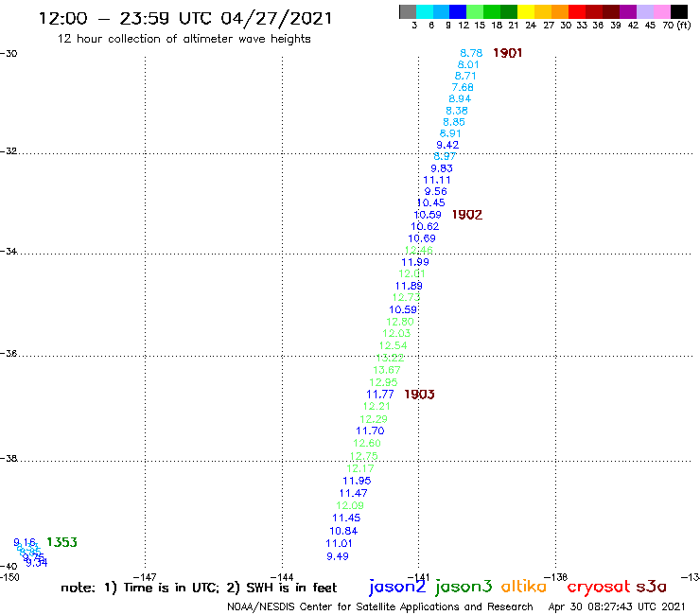
Task: Select the value '10.69'
Action: pyautogui.click(x=422, y=238)
